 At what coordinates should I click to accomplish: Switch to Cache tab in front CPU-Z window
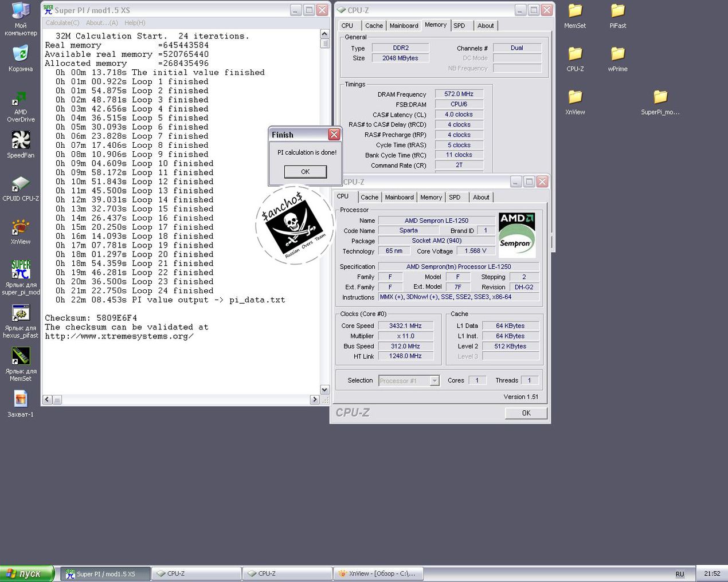click(370, 197)
